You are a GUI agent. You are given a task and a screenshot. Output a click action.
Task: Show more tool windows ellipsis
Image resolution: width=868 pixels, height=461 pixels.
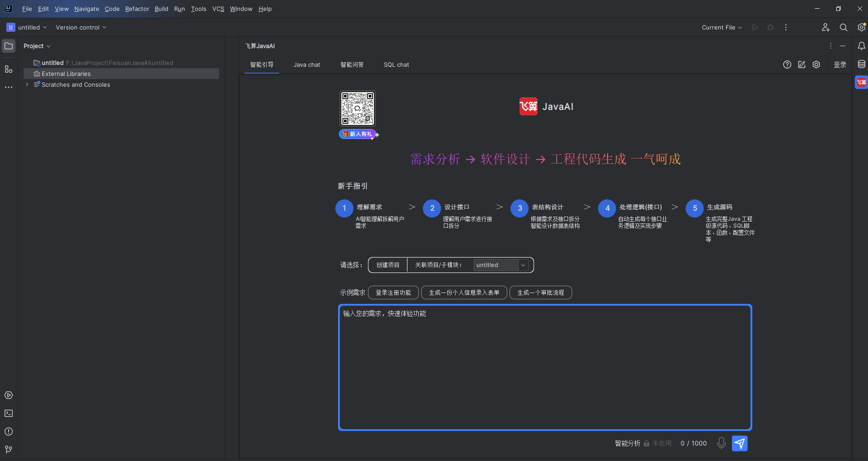point(9,87)
